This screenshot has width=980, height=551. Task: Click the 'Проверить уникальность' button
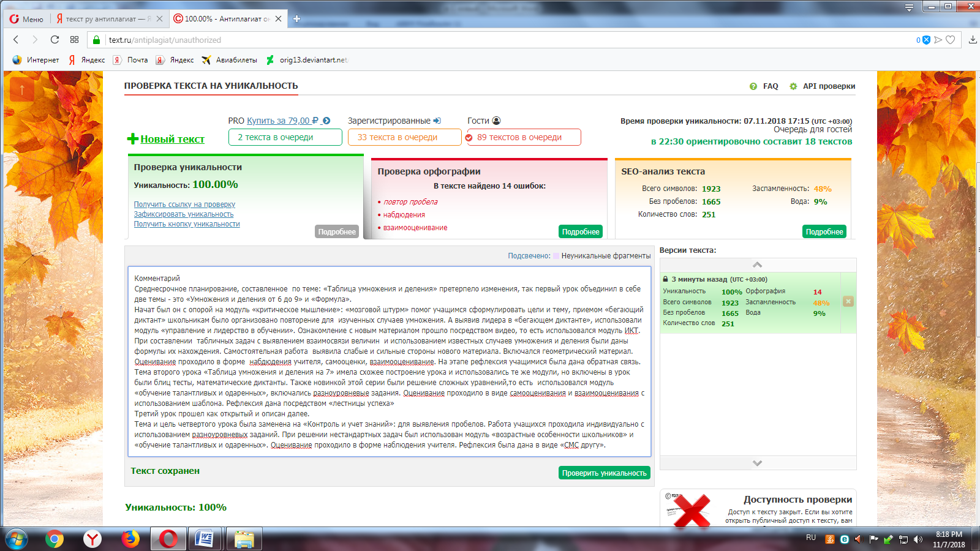click(605, 473)
